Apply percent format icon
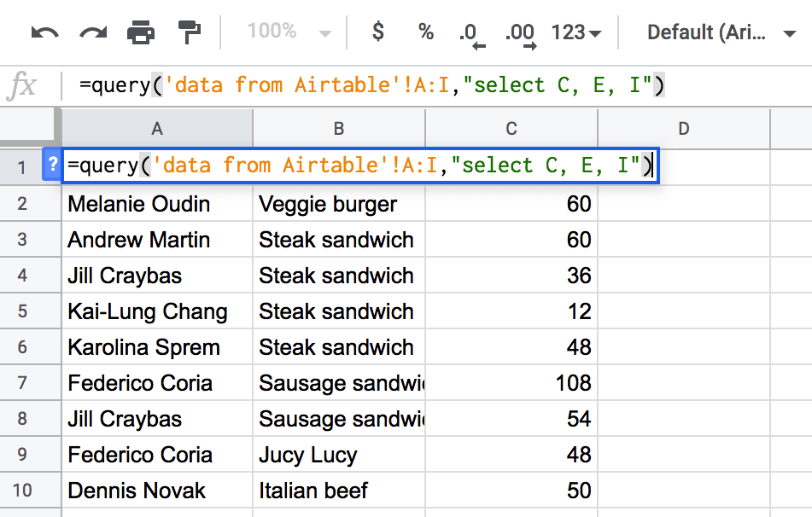This screenshot has height=517, width=812. (x=424, y=32)
